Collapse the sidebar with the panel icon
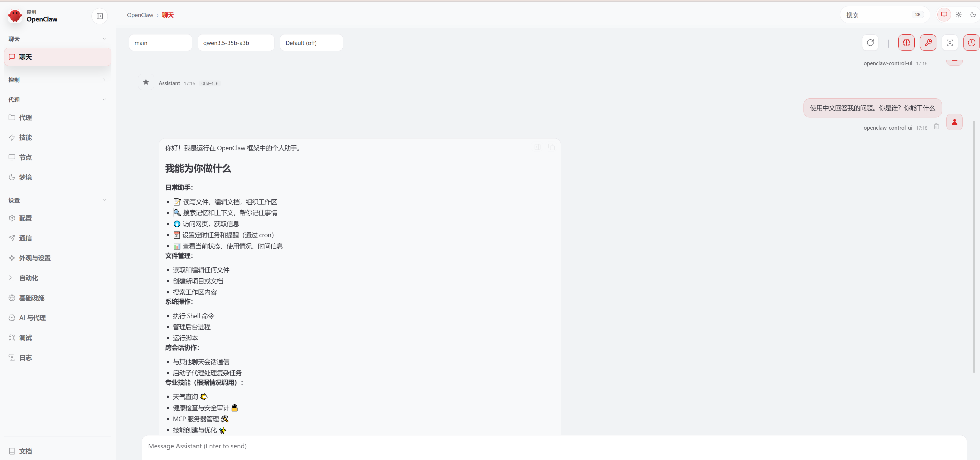 (100, 16)
